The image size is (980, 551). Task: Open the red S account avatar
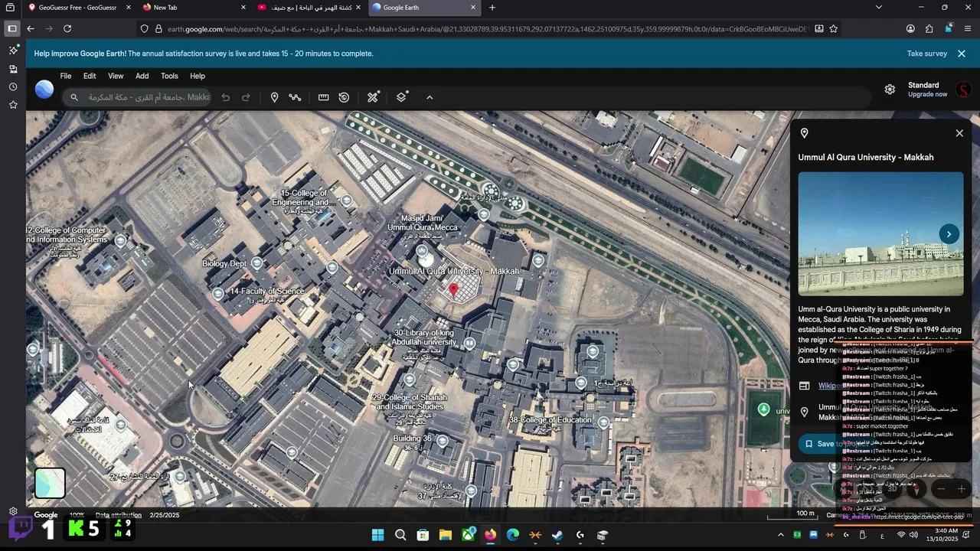(x=963, y=90)
